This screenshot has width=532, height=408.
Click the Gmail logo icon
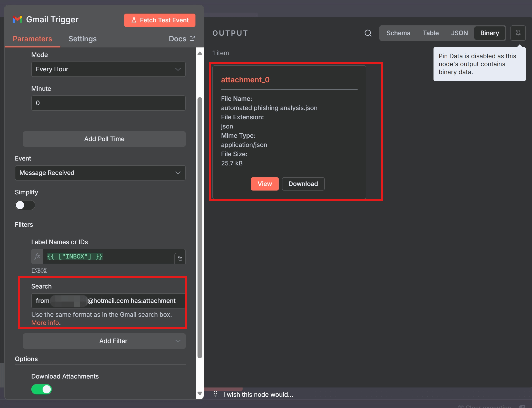coord(17,19)
